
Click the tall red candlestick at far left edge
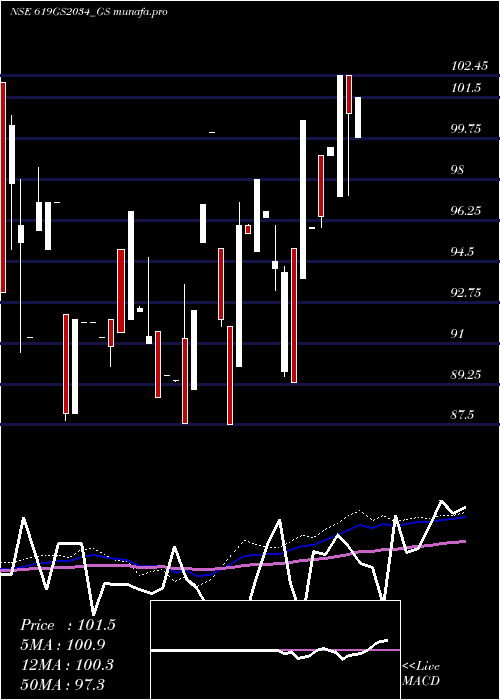pos(3,188)
